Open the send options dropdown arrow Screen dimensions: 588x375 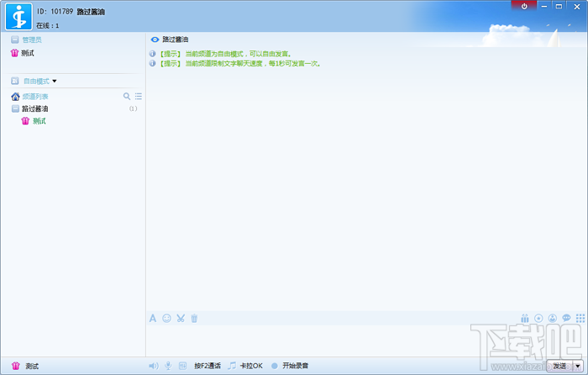[578, 366]
